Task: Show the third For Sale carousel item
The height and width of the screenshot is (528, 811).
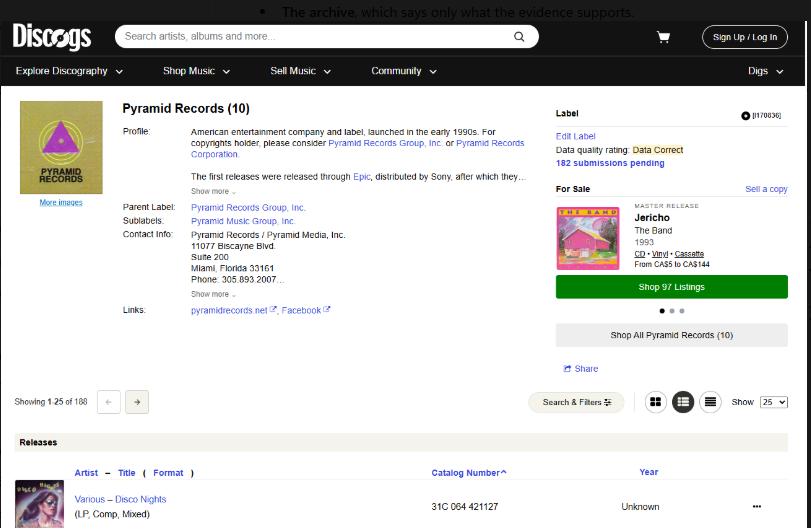Action: 682,311
